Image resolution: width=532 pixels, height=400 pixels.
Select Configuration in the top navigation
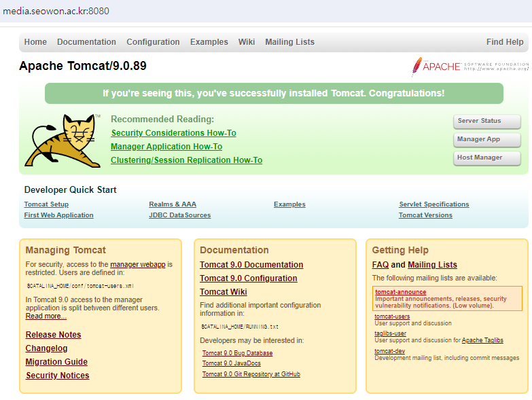153,42
